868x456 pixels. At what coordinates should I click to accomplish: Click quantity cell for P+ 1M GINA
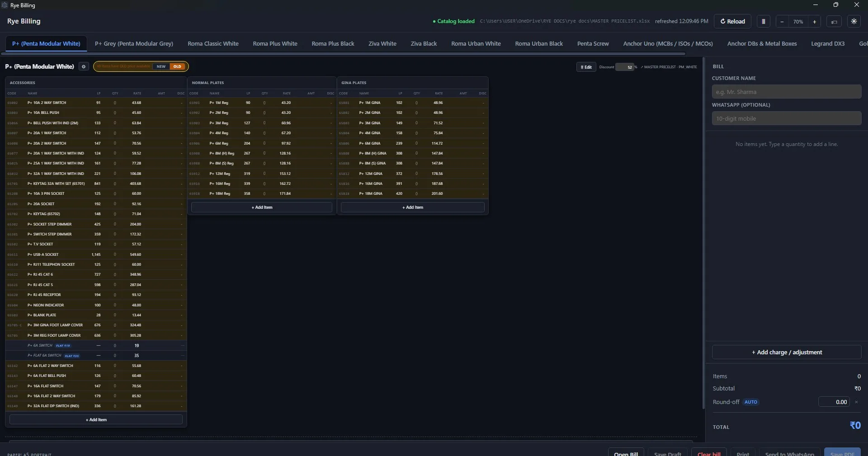(416, 103)
